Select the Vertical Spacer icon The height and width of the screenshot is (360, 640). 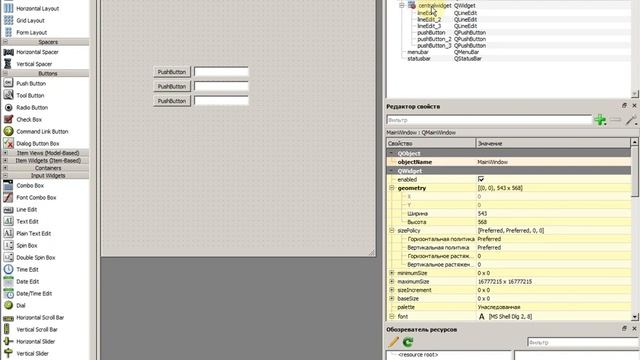pos(8,64)
